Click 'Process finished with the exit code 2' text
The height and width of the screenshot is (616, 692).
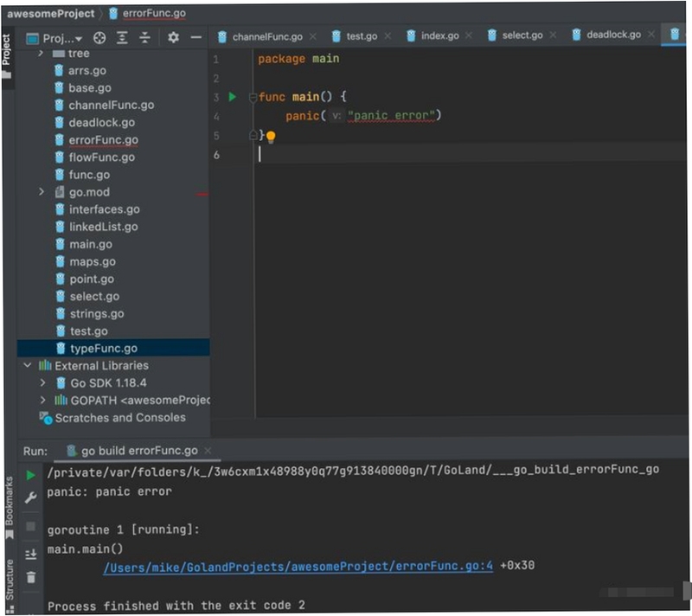[x=176, y=606]
